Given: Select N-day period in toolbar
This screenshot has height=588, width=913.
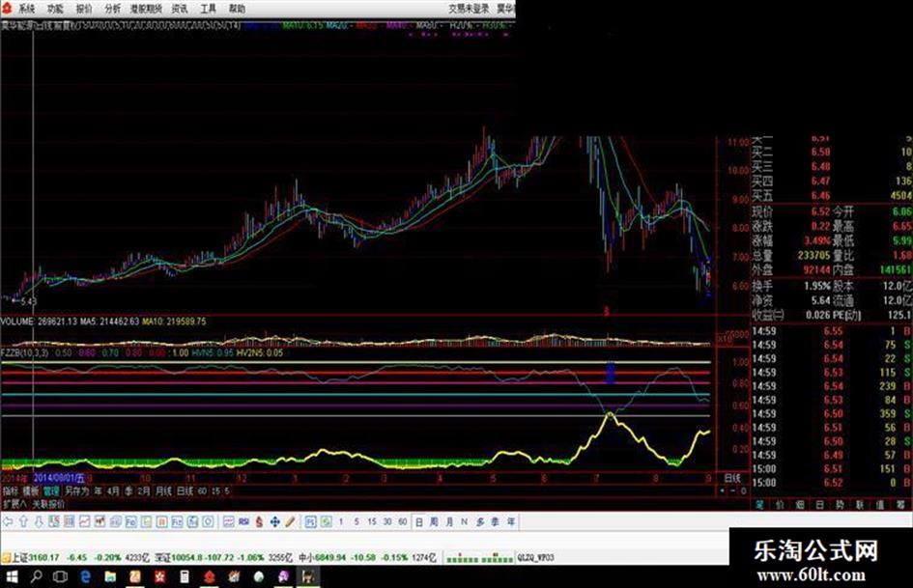Looking at the screenshot, I should [464, 521].
